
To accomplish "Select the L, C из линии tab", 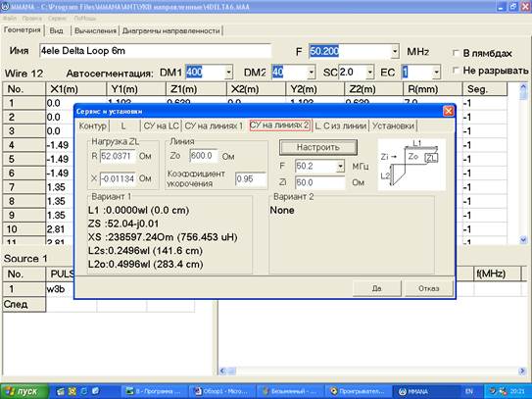I will click(x=341, y=126).
